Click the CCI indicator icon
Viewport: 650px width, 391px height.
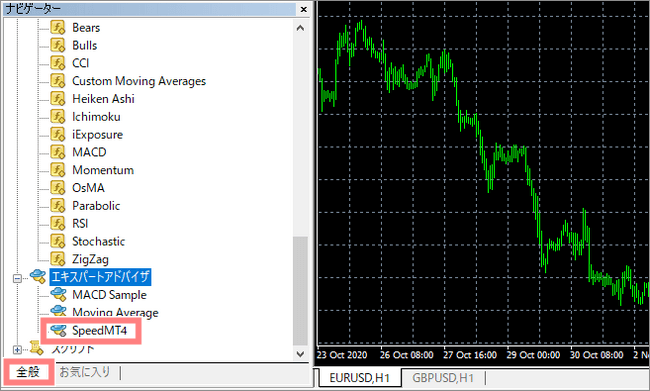[x=58, y=63]
